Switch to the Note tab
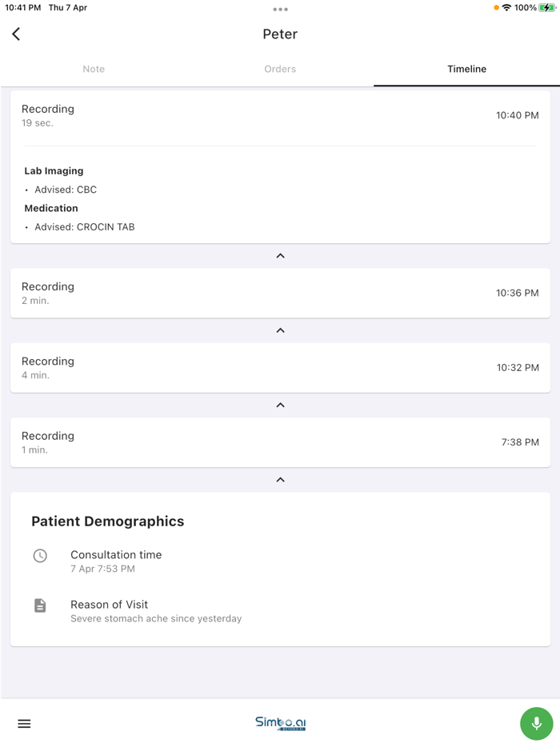Image resolution: width=560 pixels, height=747 pixels. coord(94,69)
